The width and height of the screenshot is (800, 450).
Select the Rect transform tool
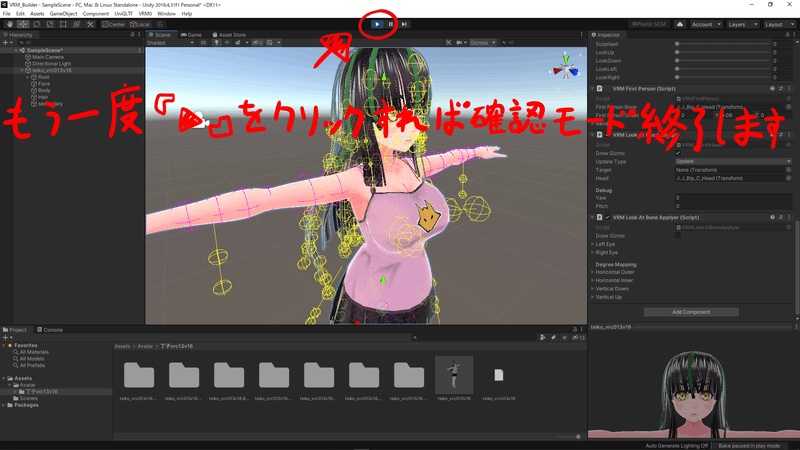[63, 24]
